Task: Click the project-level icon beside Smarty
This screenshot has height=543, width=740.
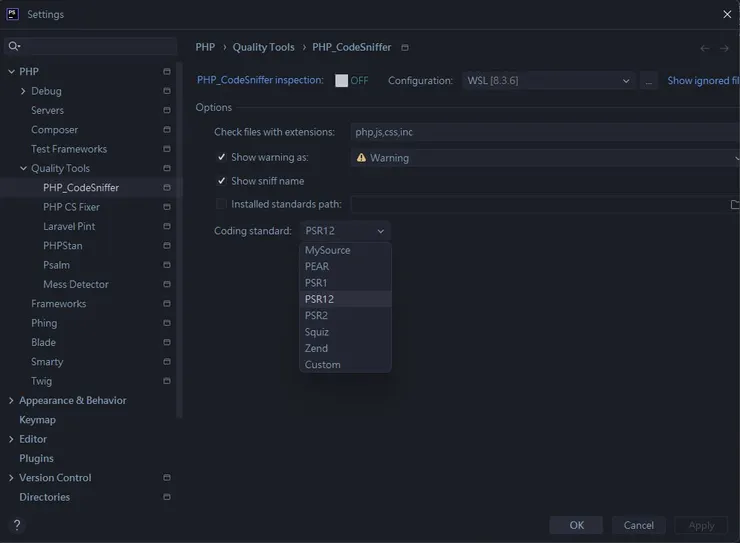Action: pos(167,361)
